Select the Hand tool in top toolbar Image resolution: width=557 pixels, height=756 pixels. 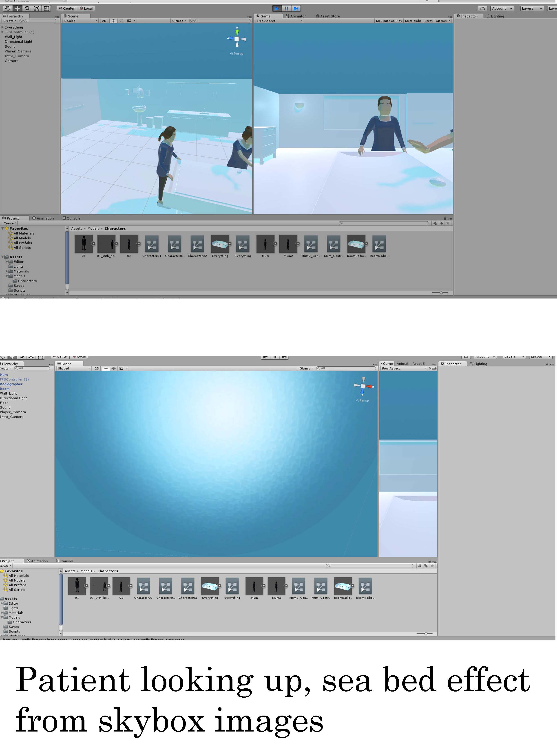(x=8, y=9)
